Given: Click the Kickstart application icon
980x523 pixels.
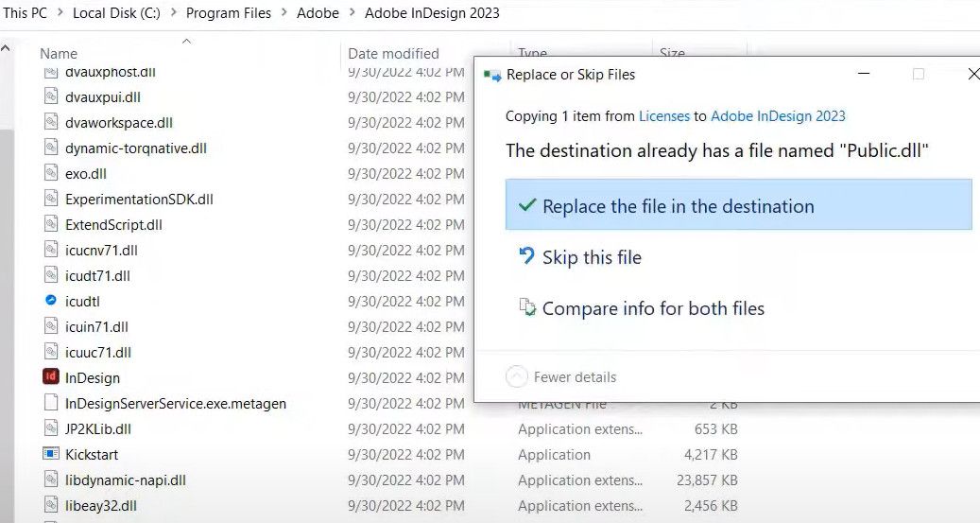Looking at the screenshot, I should pyautogui.click(x=51, y=454).
